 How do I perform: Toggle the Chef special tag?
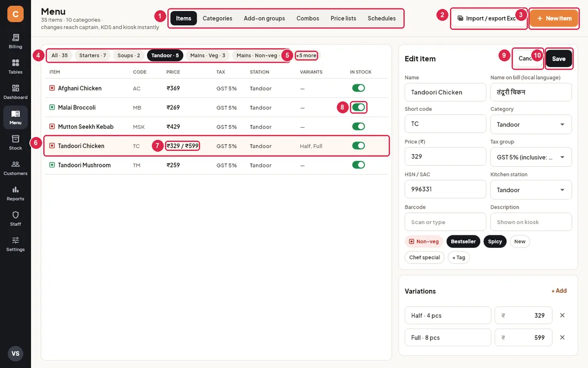pyautogui.click(x=424, y=257)
